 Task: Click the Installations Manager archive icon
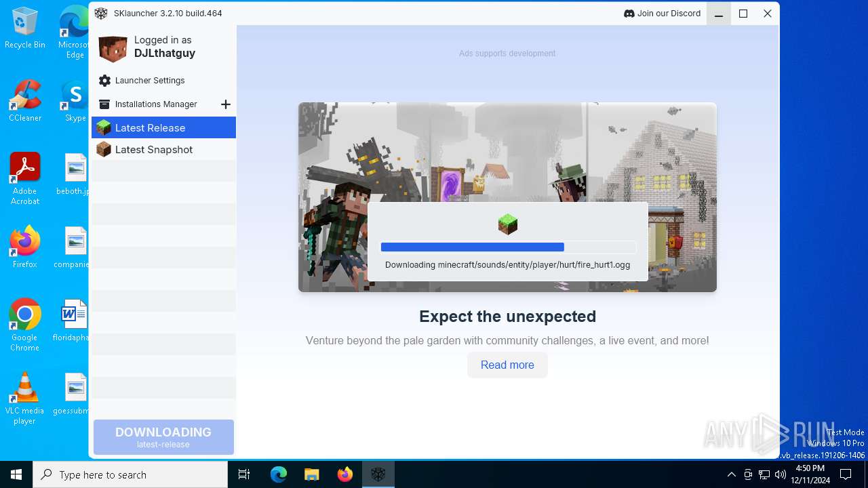(x=104, y=104)
